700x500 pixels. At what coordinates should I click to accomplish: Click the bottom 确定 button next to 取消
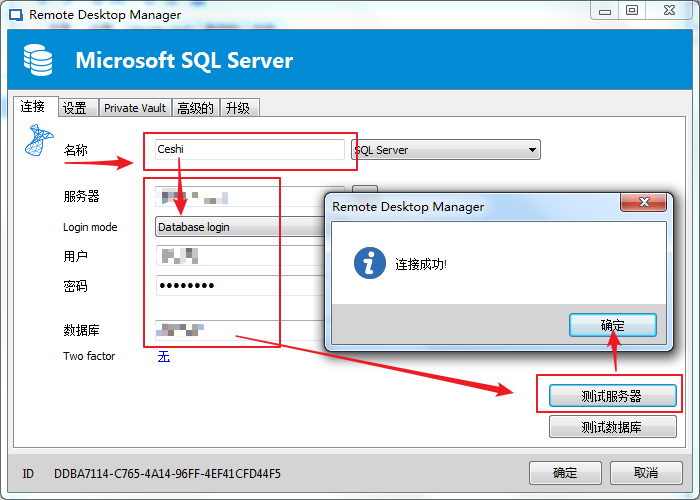(x=565, y=473)
